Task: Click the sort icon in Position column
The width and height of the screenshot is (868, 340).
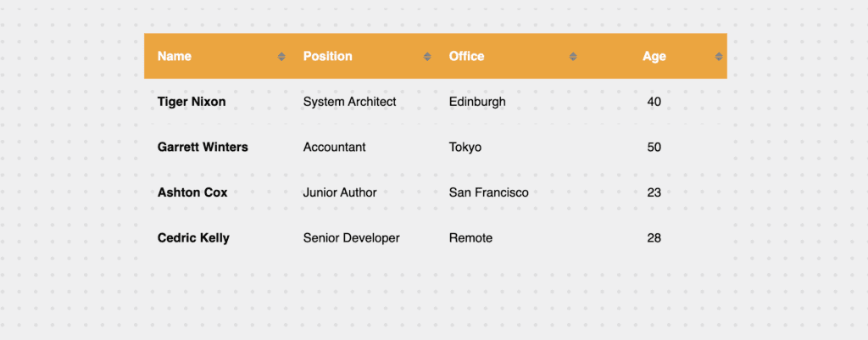Action: [x=427, y=57]
